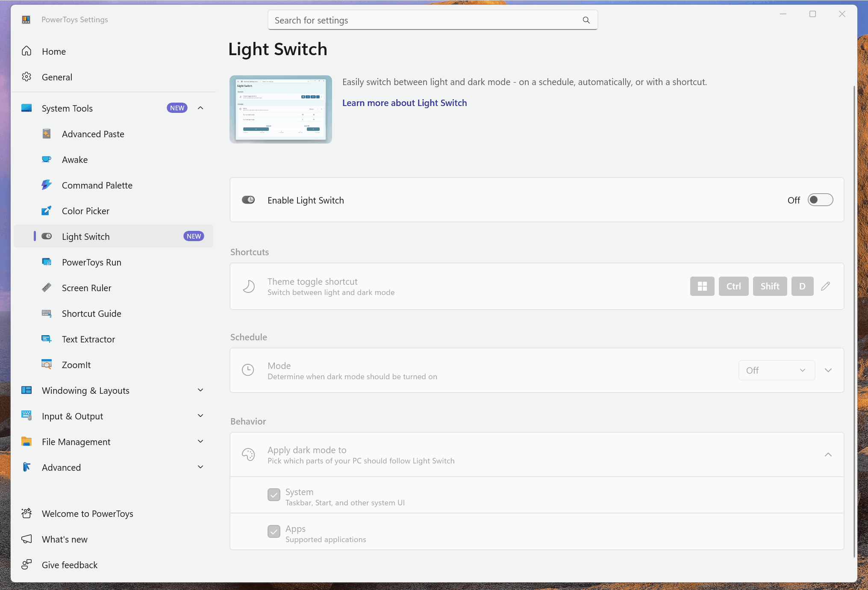Click the Screen Ruler pencil icon

click(47, 287)
